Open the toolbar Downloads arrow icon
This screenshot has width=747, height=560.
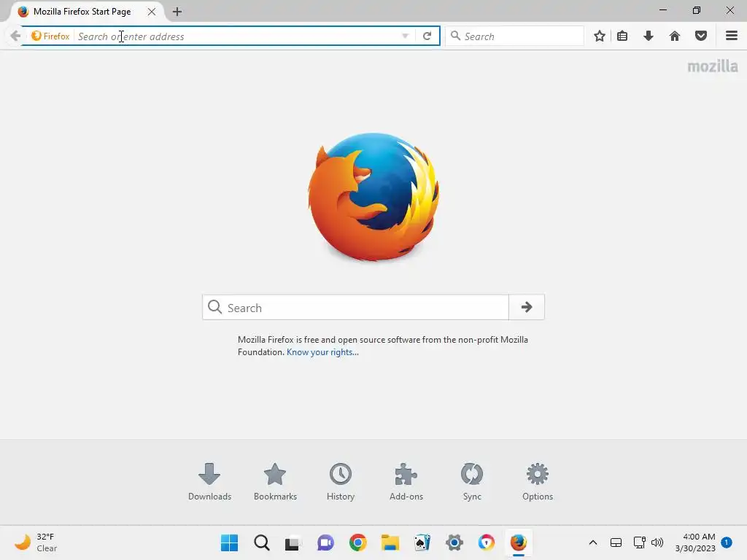[x=649, y=36]
